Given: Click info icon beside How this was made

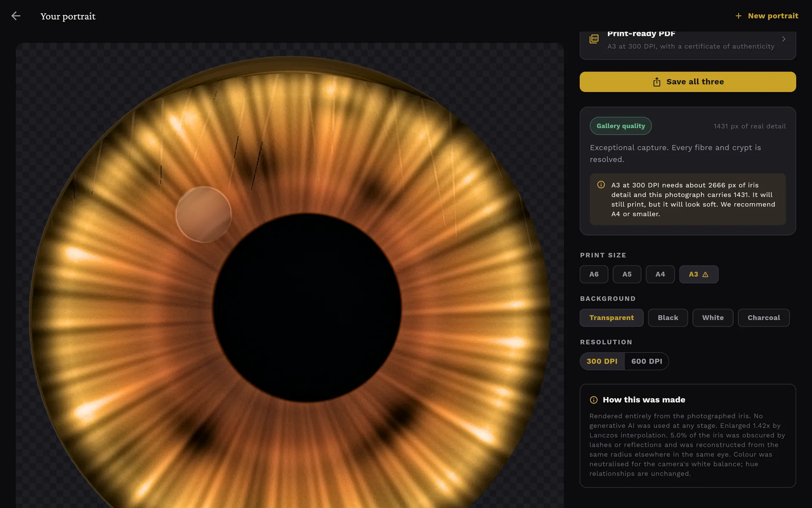Looking at the screenshot, I should coord(594,400).
